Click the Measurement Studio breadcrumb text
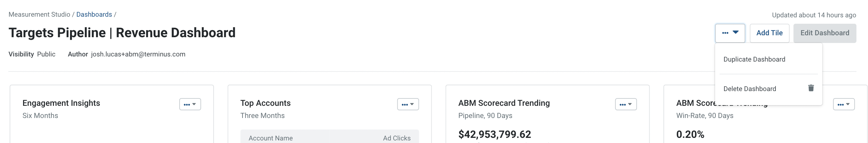 pyautogui.click(x=40, y=14)
